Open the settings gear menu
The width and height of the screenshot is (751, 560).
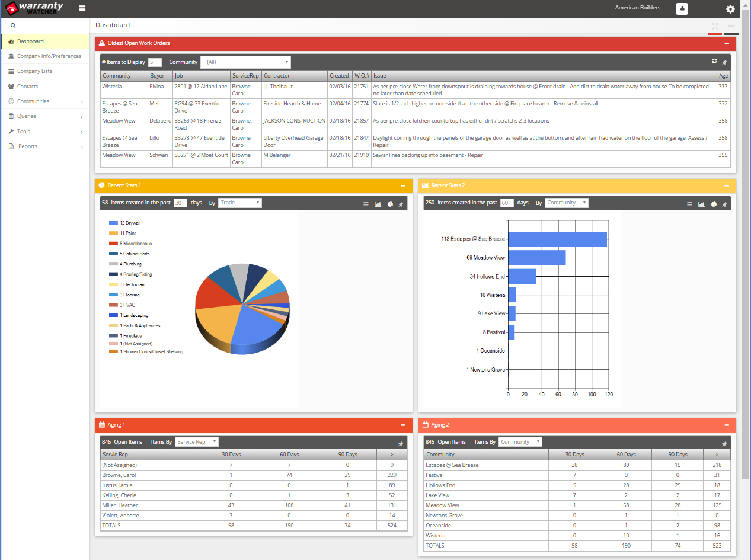click(x=730, y=9)
